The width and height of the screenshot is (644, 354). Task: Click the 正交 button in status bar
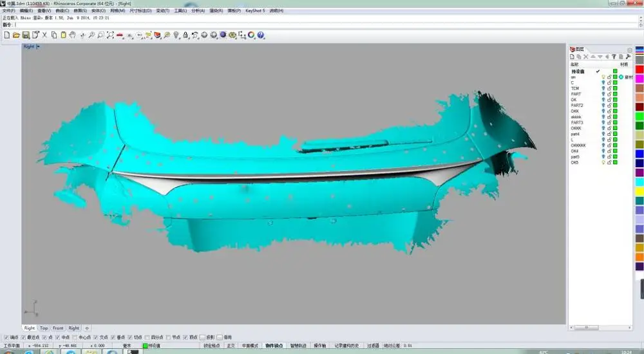(x=231, y=346)
